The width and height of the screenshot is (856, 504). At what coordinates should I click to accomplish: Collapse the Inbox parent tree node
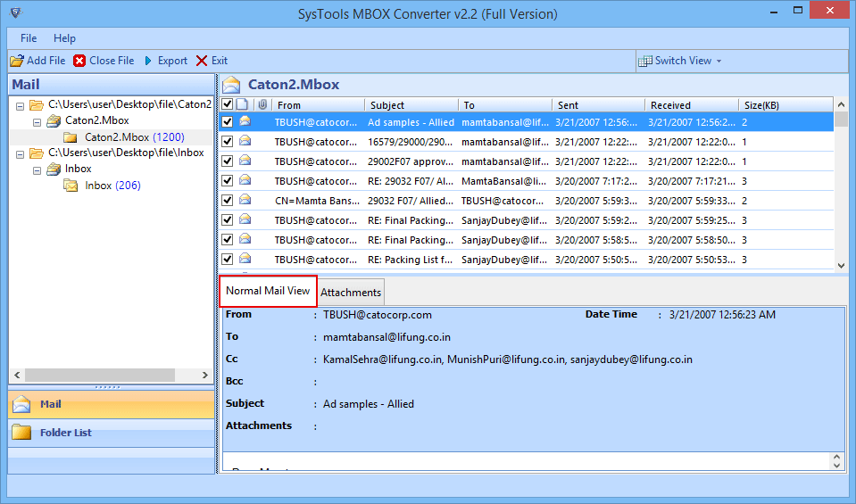tap(37, 171)
